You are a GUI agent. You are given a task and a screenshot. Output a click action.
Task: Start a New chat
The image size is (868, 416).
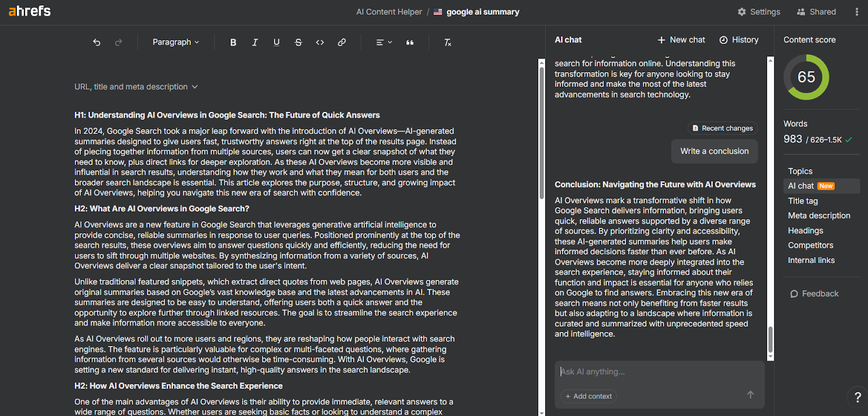coord(681,40)
